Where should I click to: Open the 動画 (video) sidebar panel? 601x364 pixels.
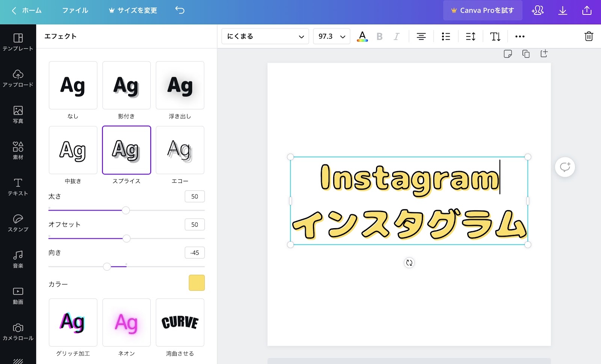tap(18, 296)
